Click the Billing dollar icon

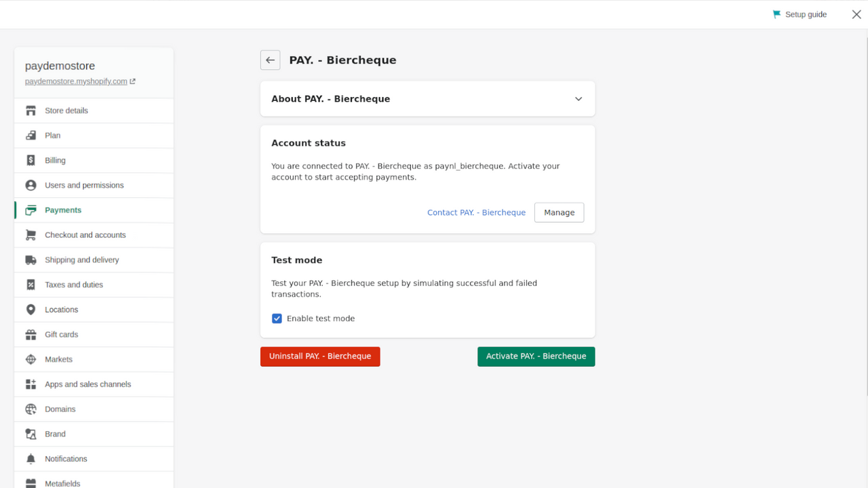[31, 161]
